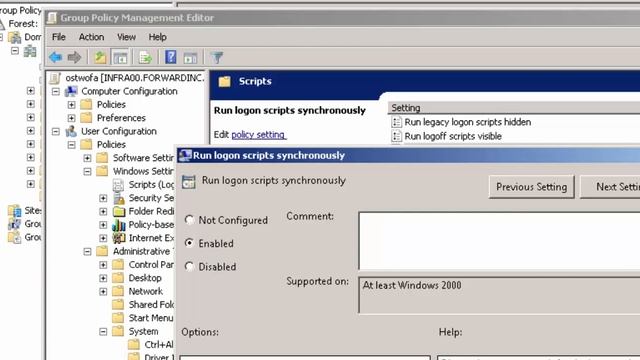Viewport: 640px width, 360px height.
Task: Toggle the Show/Hide console tree icon
Action: [120, 58]
